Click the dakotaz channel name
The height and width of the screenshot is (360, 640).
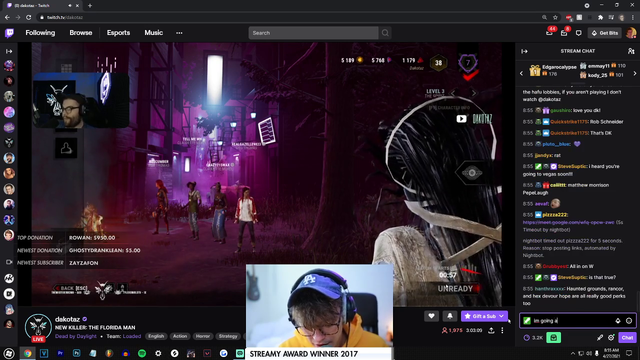pos(67,319)
